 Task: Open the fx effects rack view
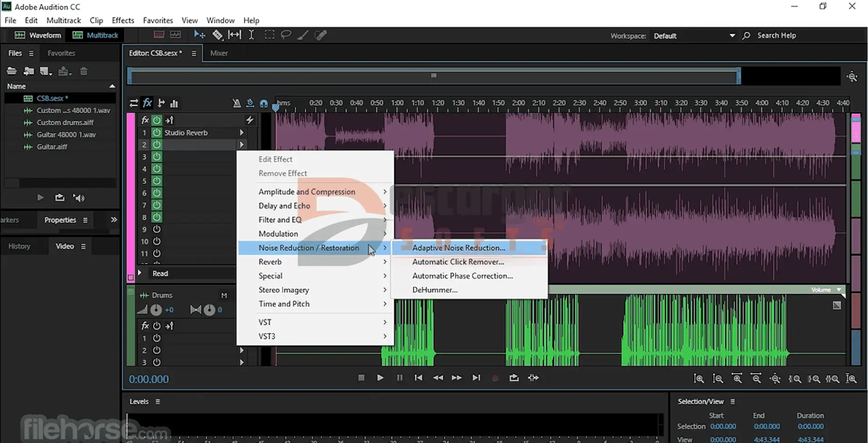pos(147,103)
